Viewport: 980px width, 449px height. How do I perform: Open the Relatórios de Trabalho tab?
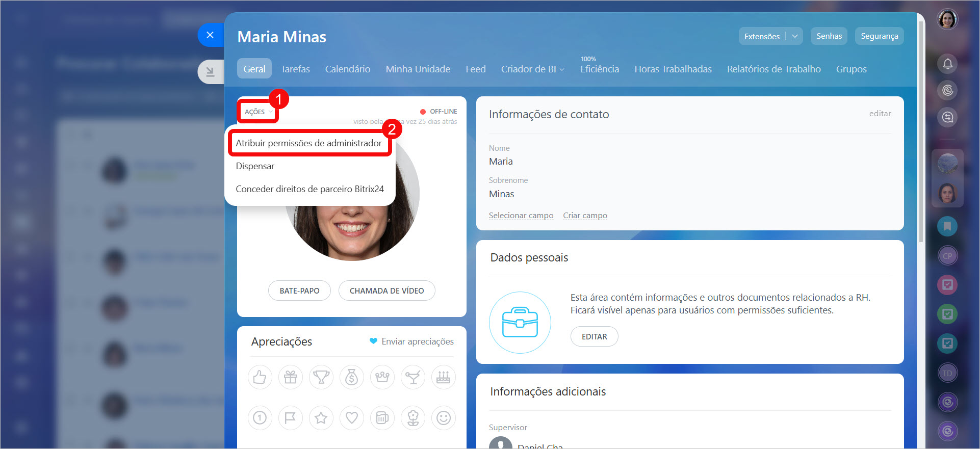pos(773,69)
